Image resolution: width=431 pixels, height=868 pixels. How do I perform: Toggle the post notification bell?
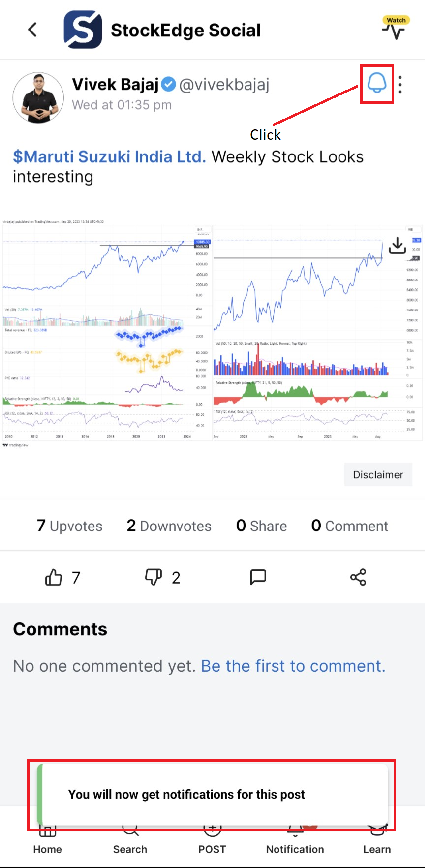coord(377,84)
